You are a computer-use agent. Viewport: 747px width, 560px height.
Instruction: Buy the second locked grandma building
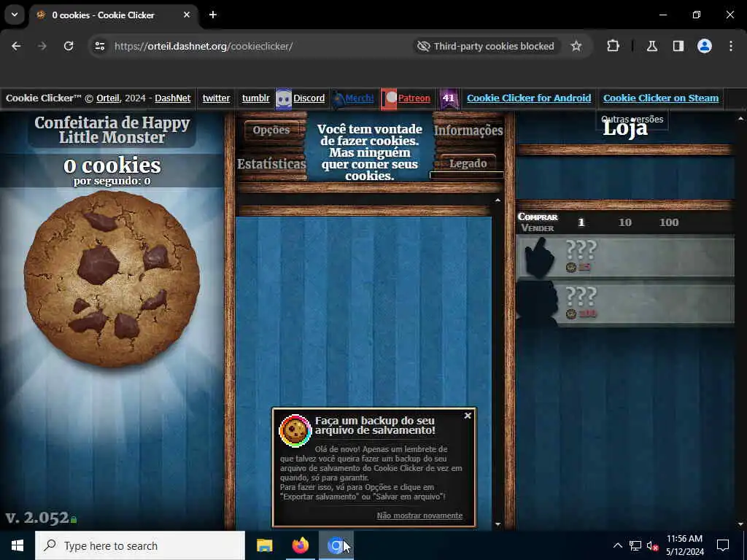coord(625,303)
